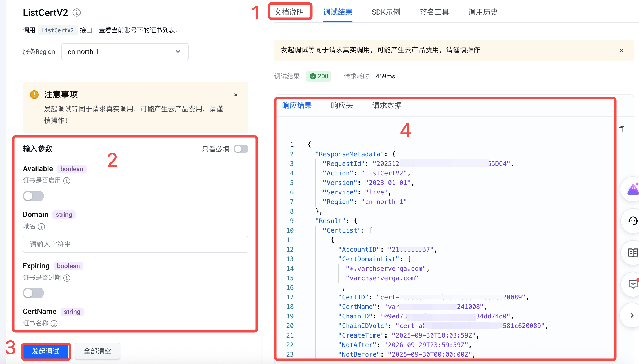Expand the floating sidebar chevron arrow
This screenshot has height=364, width=639.
point(632,315)
